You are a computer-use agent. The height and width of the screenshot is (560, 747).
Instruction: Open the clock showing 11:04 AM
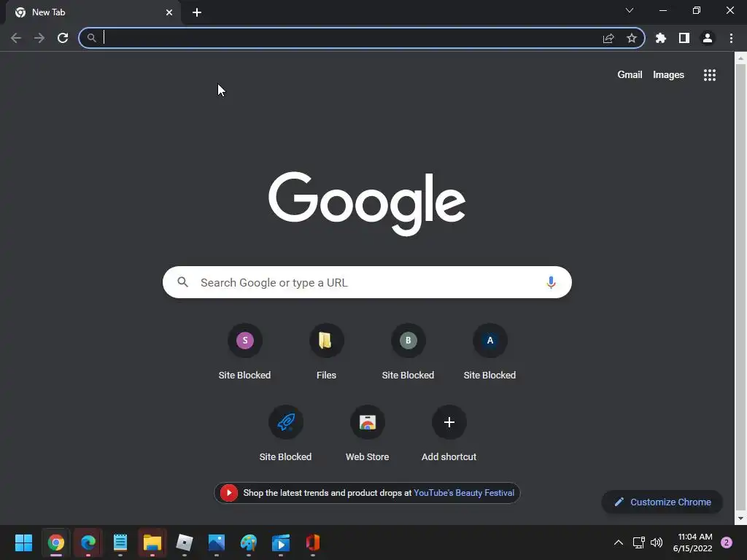coord(692,542)
